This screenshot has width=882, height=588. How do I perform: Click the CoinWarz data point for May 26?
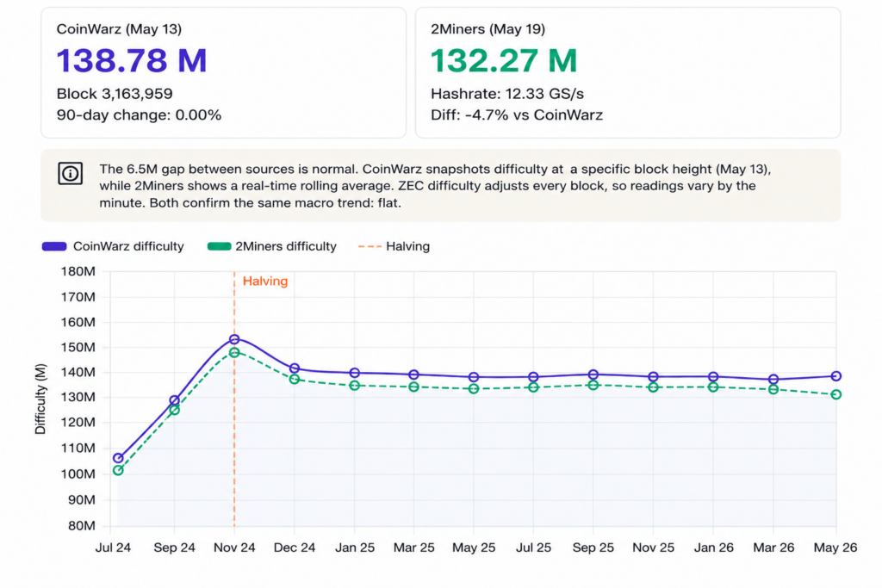tap(835, 376)
